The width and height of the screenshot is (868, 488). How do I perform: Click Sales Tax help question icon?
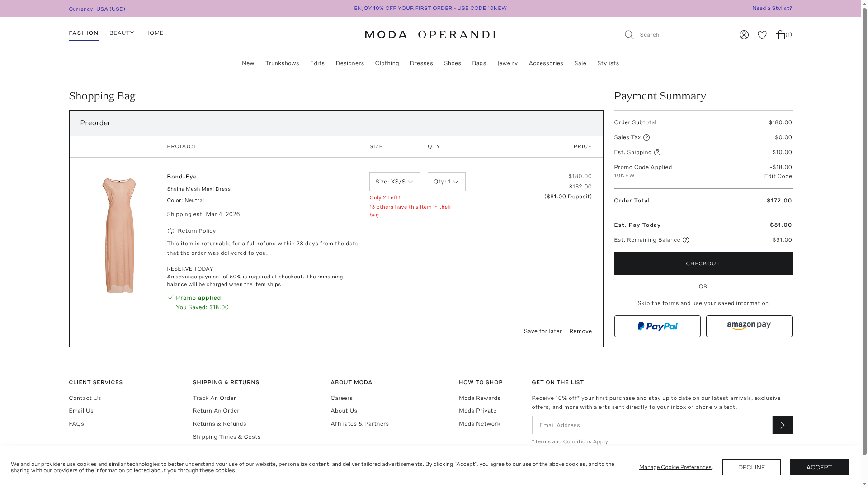click(x=646, y=137)
